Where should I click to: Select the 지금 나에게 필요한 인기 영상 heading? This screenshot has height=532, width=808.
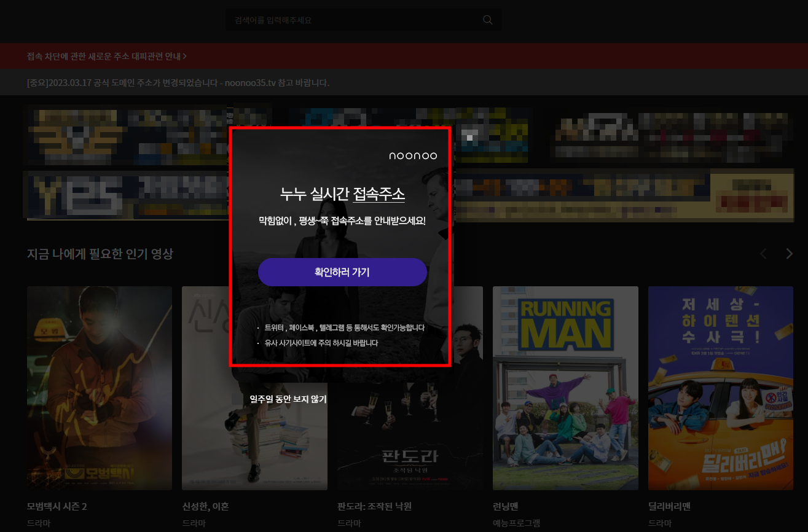pos(100,254)
